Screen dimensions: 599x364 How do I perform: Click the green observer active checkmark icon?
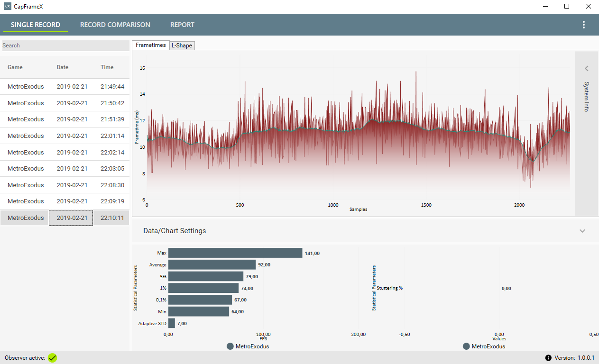click(52, 358)
